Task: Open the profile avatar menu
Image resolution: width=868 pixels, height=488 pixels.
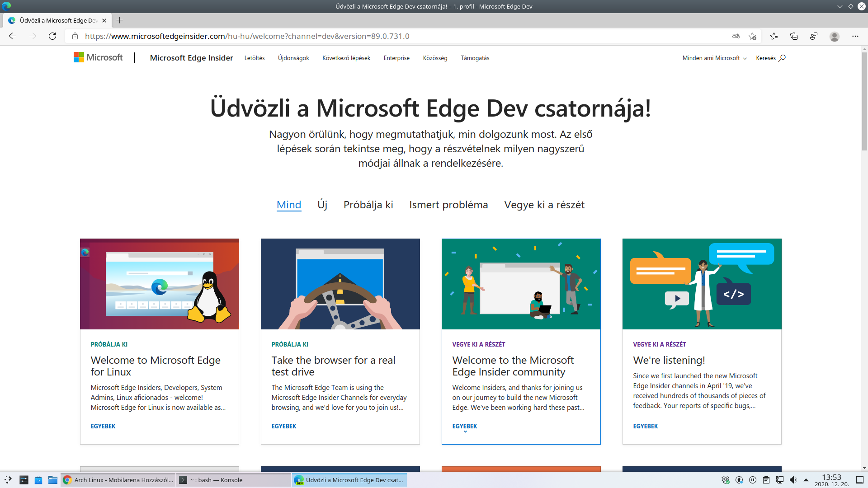Action: (x=835, y=36)
